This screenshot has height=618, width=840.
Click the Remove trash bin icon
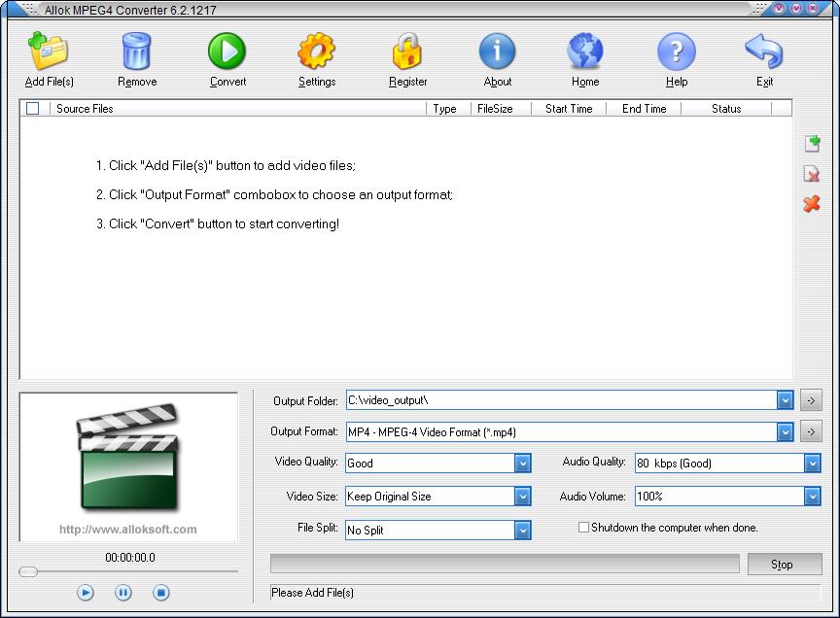[x=137, y=51]
